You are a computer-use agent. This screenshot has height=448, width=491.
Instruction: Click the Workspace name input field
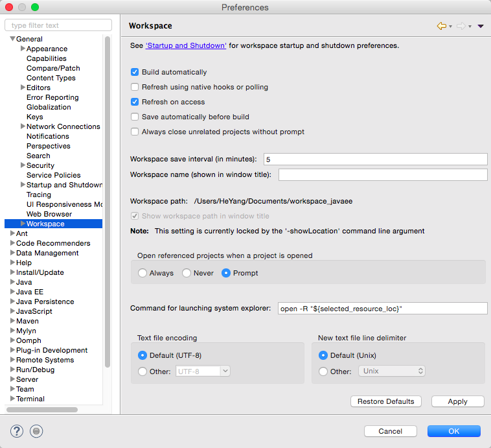pos(383,174)
